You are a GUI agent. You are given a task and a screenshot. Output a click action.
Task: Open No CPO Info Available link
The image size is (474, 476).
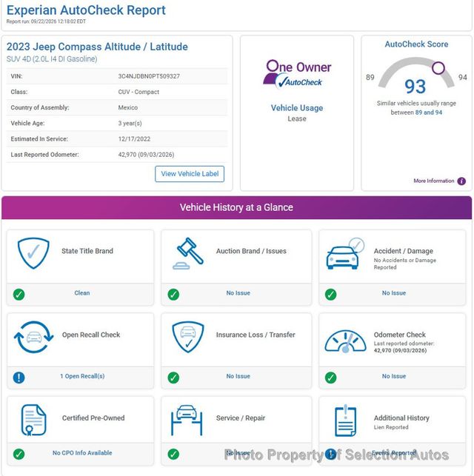pos(82,453)
